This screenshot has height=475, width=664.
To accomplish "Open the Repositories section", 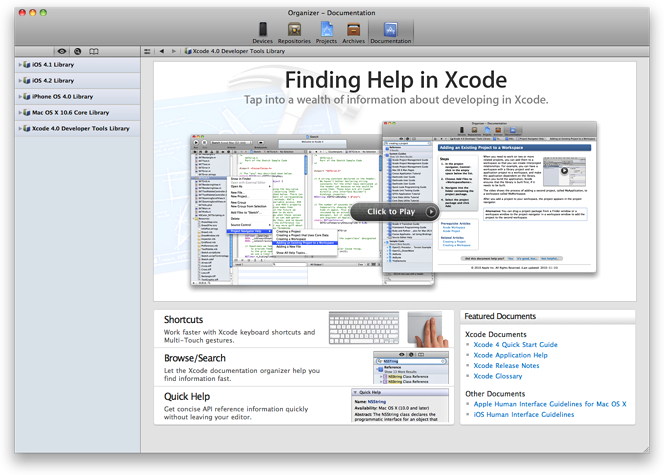I will 294,33.
